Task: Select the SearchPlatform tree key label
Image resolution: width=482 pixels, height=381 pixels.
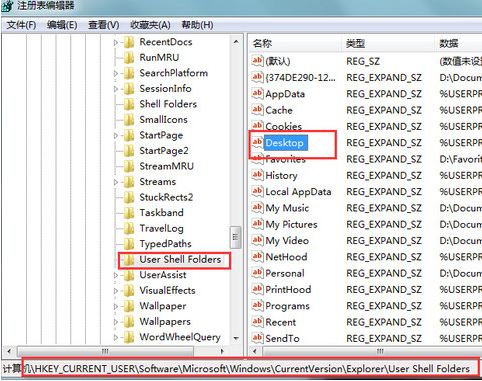Action: [174, 73]
